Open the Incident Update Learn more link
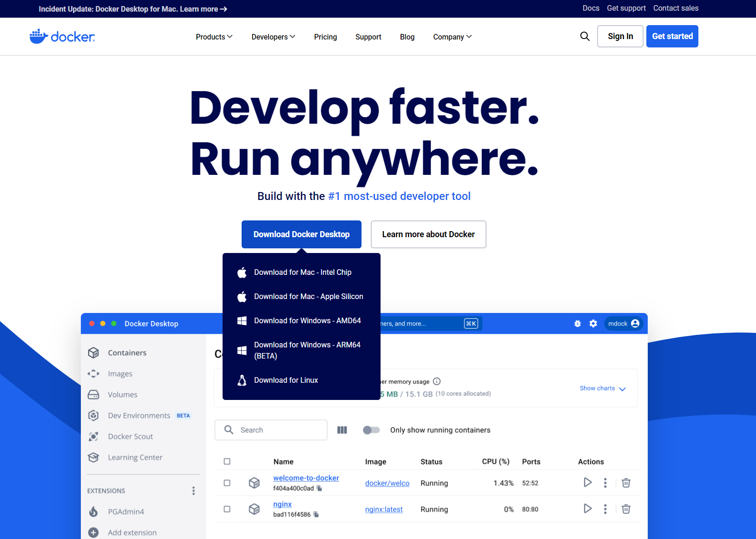Screen dimensions: 756x539 point(204,9)
